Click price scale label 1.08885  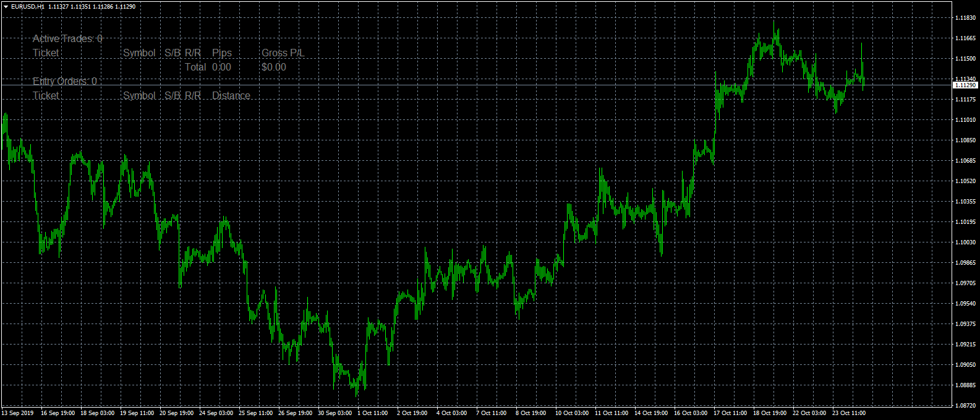pyautogui.click(x=965, y=385)
